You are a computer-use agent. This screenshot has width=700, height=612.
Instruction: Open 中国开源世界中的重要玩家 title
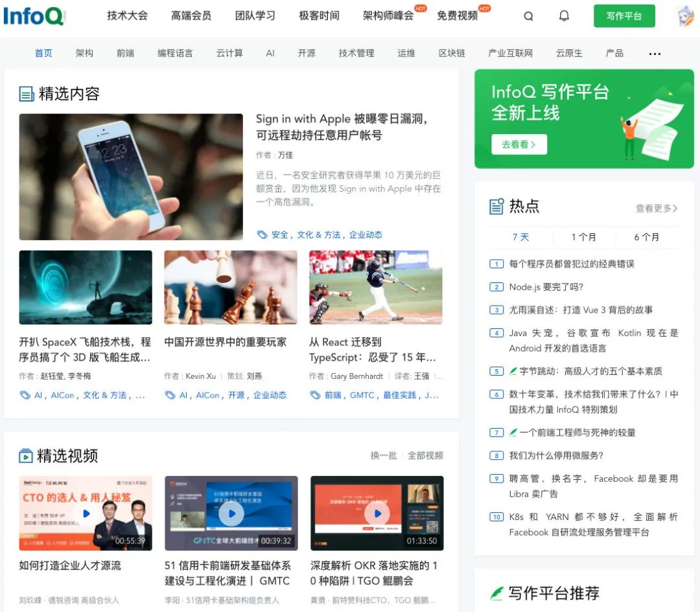[x=225, y=342]
